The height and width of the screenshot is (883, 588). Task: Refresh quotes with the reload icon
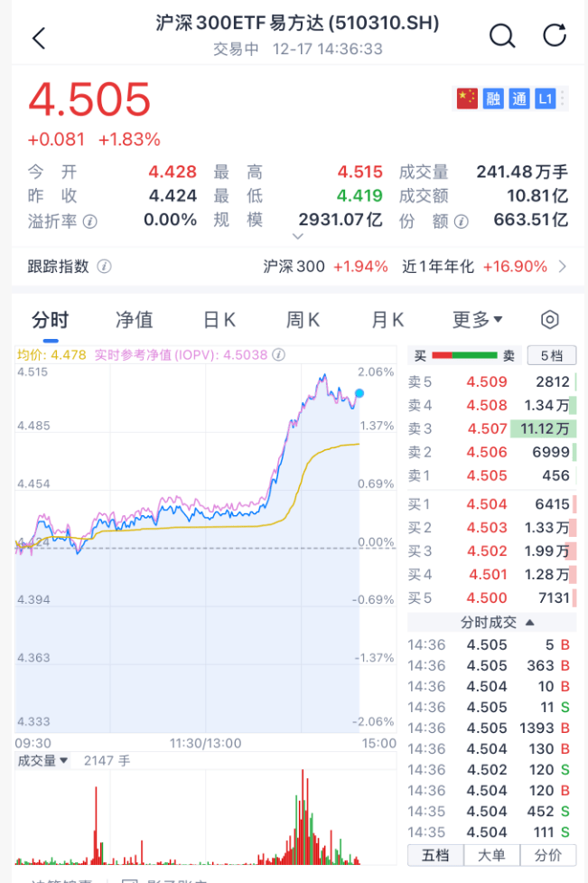click(x=555, y=37)
